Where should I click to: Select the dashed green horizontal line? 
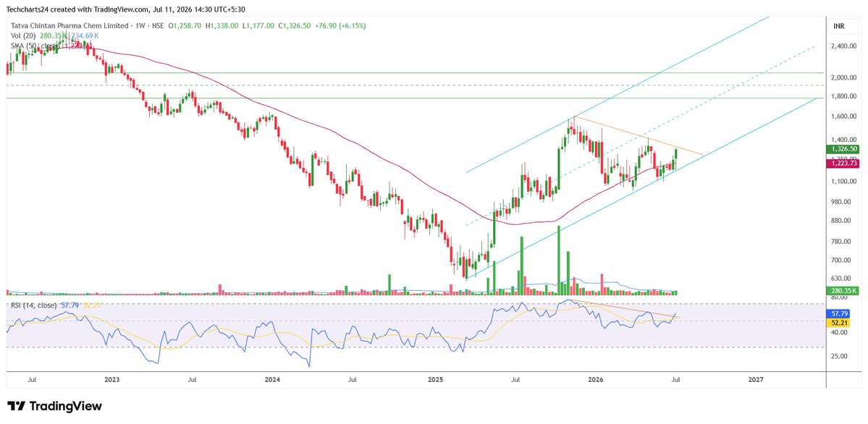tap(414, 85)
